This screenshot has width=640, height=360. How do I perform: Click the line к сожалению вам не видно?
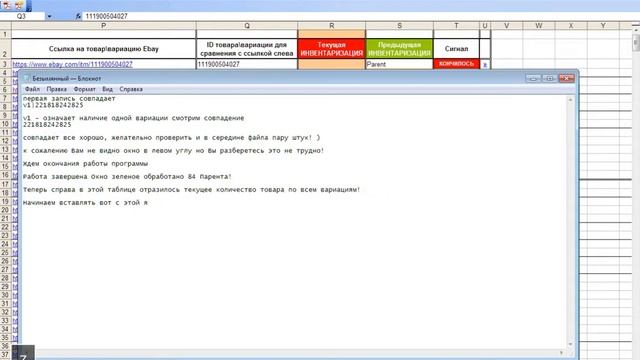point(173,151)
